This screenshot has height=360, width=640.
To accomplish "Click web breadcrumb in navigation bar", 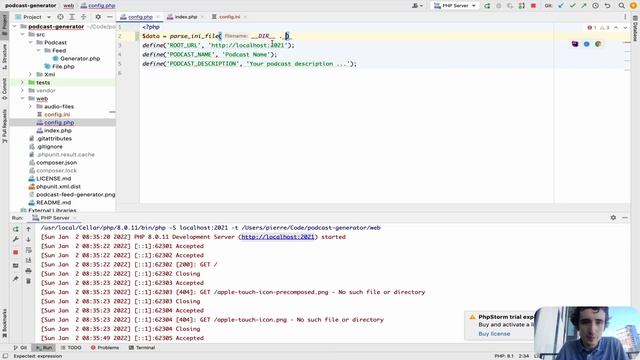I will 69,6.
